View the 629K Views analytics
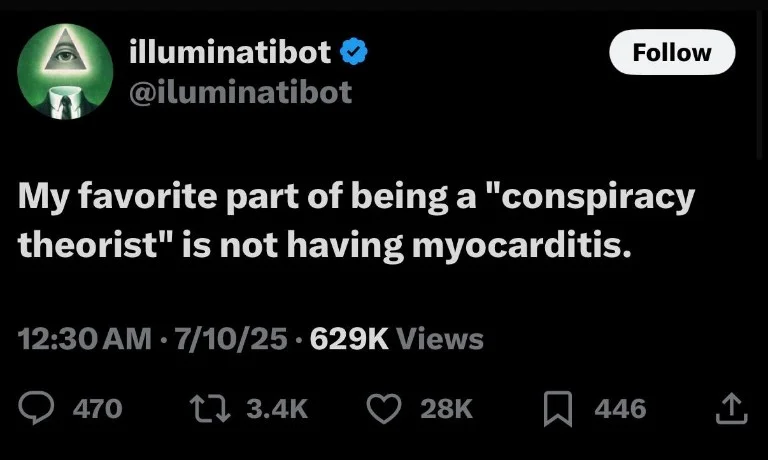Image resolution: width=768 pixels, height=460 pixels. pos(397,339)
